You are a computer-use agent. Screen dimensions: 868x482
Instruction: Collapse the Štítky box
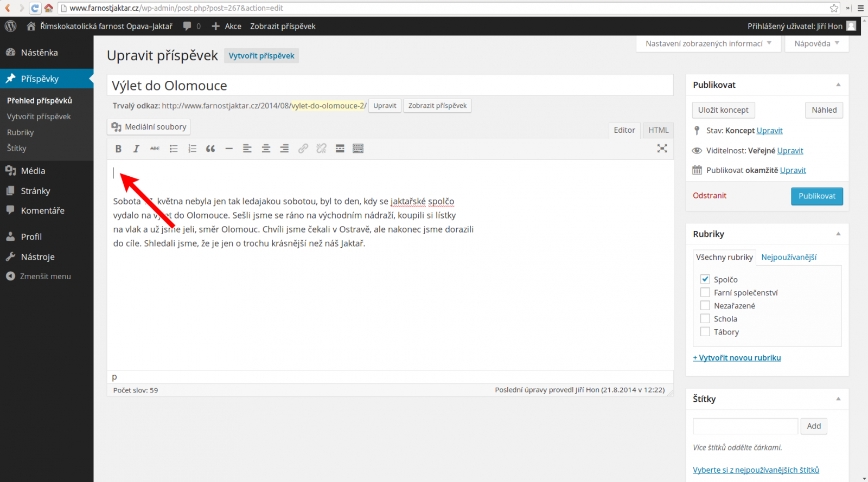(838, 399)
